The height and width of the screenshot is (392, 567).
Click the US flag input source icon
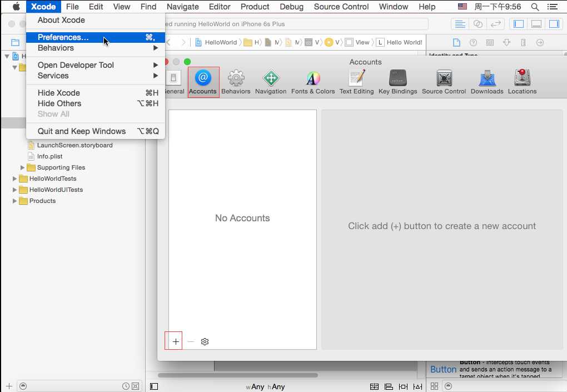[462, 7]
